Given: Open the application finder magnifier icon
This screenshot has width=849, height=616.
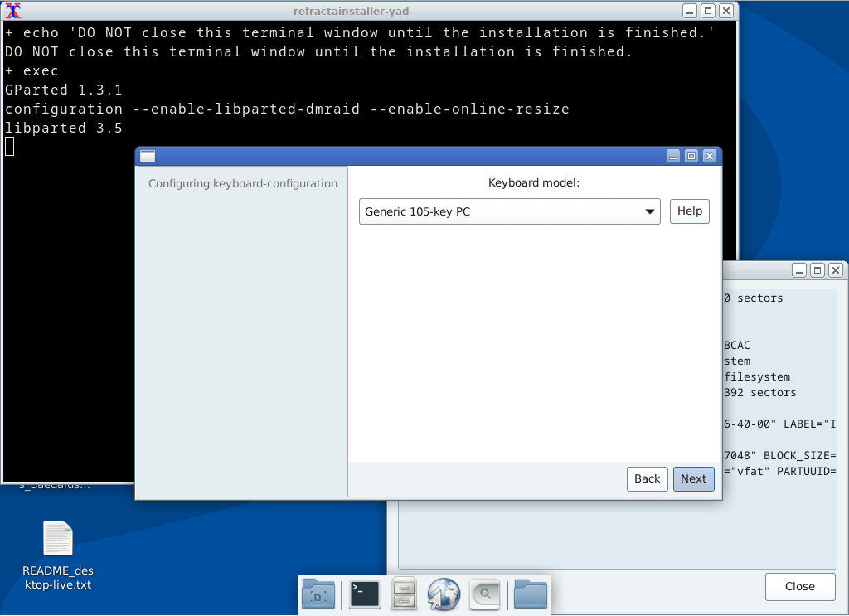Looking at the screenshot, I should tap(484, 594).
